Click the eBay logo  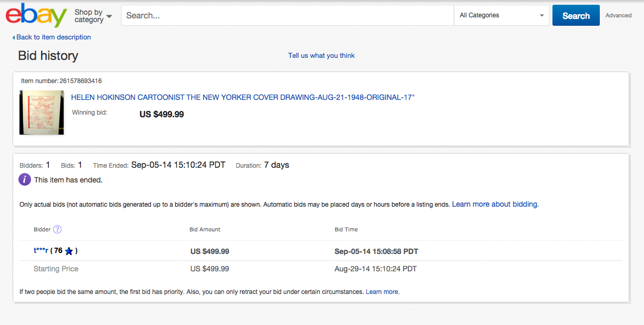[x=36, y=15]
